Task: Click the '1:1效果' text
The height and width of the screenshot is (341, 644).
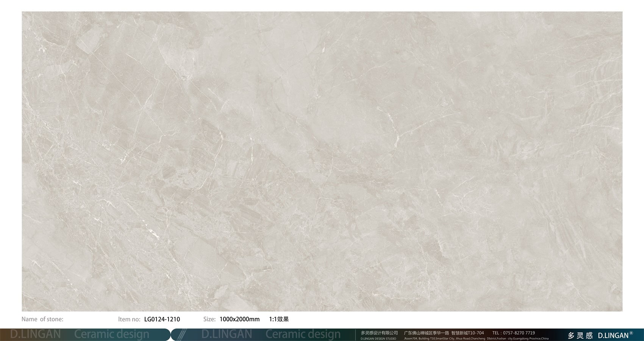Action: [279, 319]
